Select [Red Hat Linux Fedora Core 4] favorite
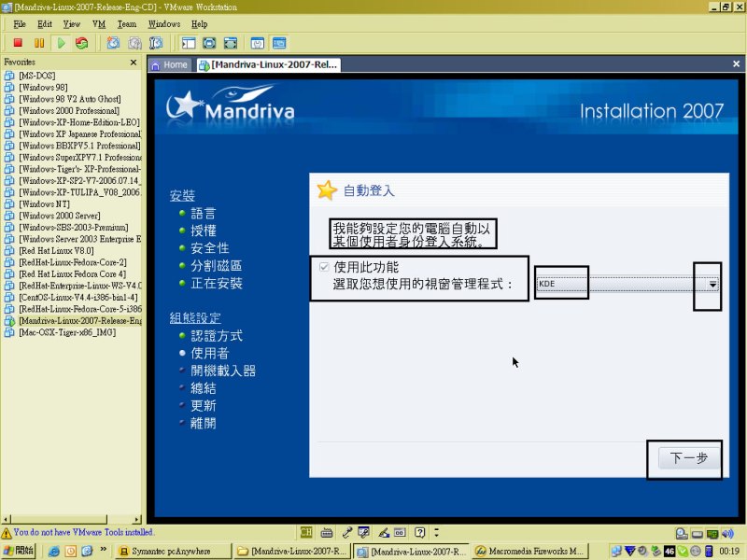The height and width of the screenshot is (560, 747). point(72,273)
